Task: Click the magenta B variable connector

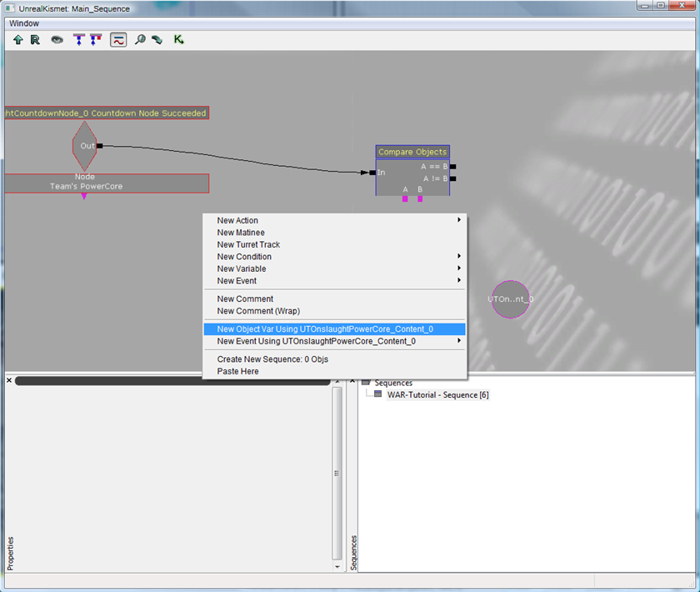Action: pyautogui.click(x=420, y=198)
